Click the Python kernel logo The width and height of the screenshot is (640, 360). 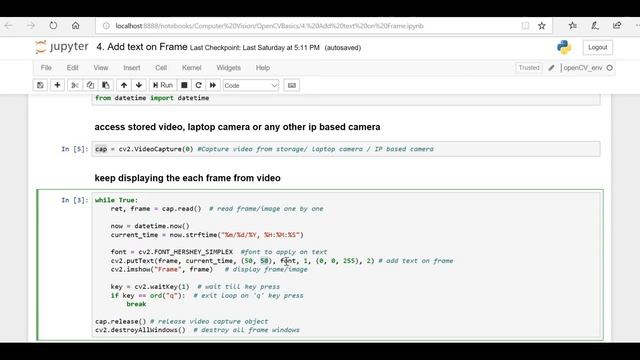pos(564,47)
